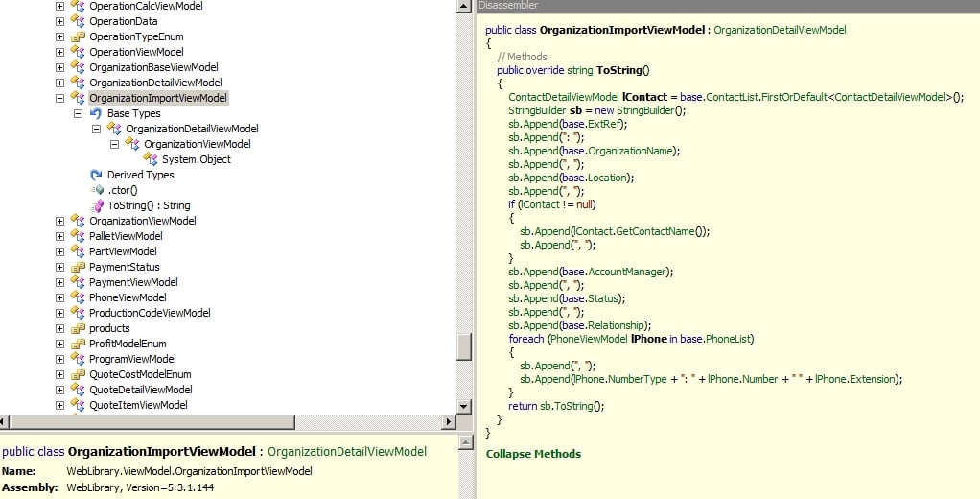Collapse the Base Types node
980x499 pixels.
coord(78,113)
